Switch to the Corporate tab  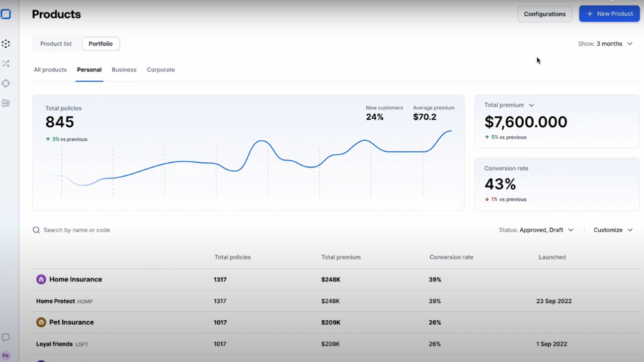pyautogui.click(x=161, y=70)
